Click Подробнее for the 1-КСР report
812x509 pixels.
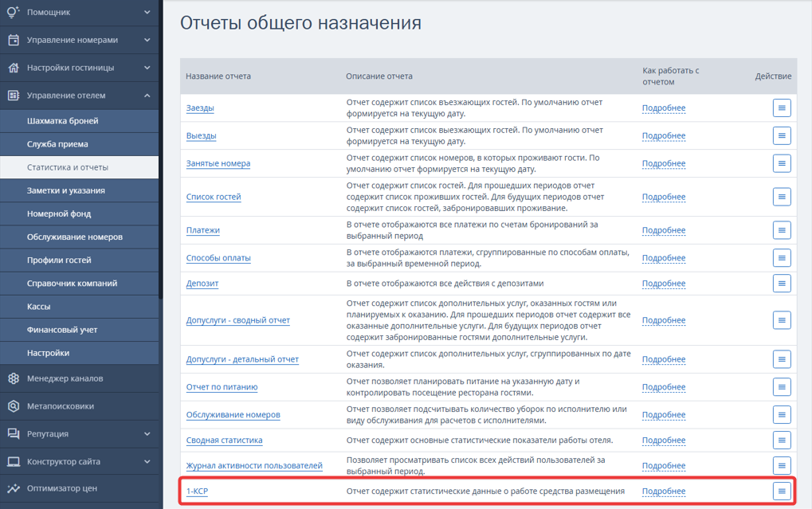tap(664, 491)
